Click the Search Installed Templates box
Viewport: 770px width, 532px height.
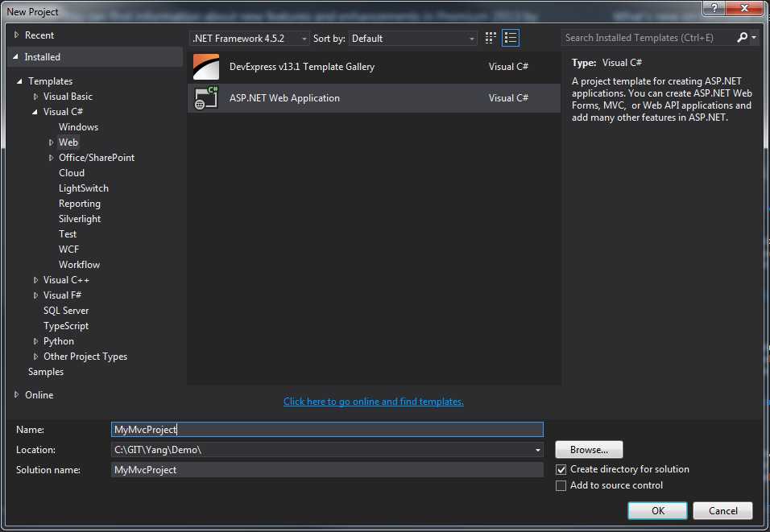pos(648,38)
